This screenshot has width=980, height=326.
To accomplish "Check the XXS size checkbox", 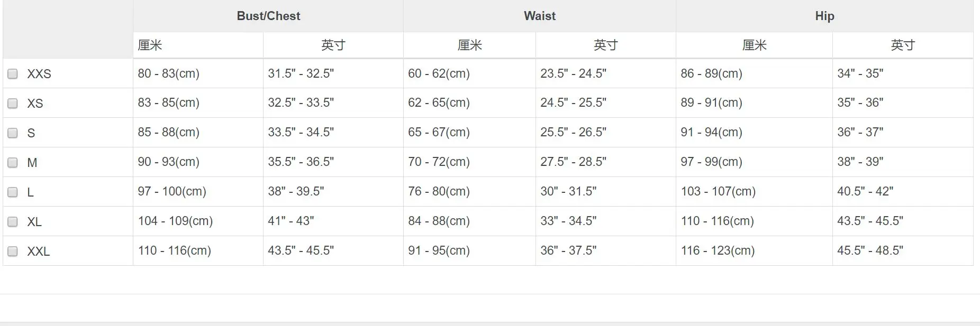I will [13, 74].
